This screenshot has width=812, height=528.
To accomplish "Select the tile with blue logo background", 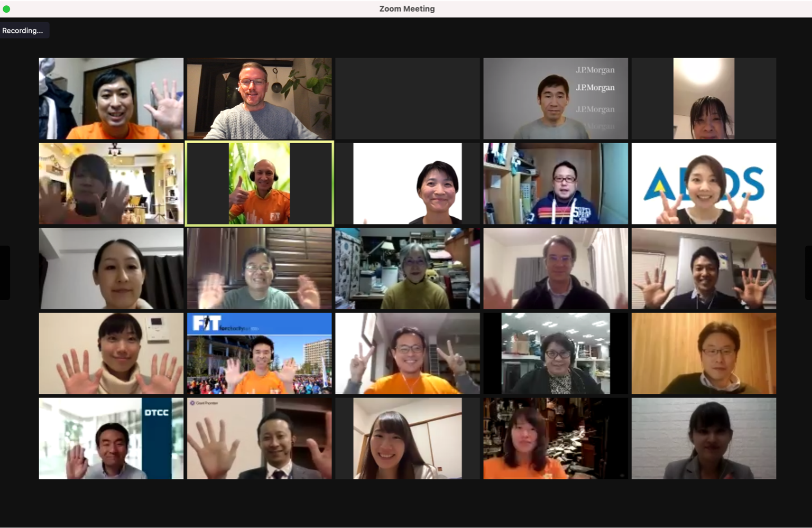I will (x=704, y=183).
